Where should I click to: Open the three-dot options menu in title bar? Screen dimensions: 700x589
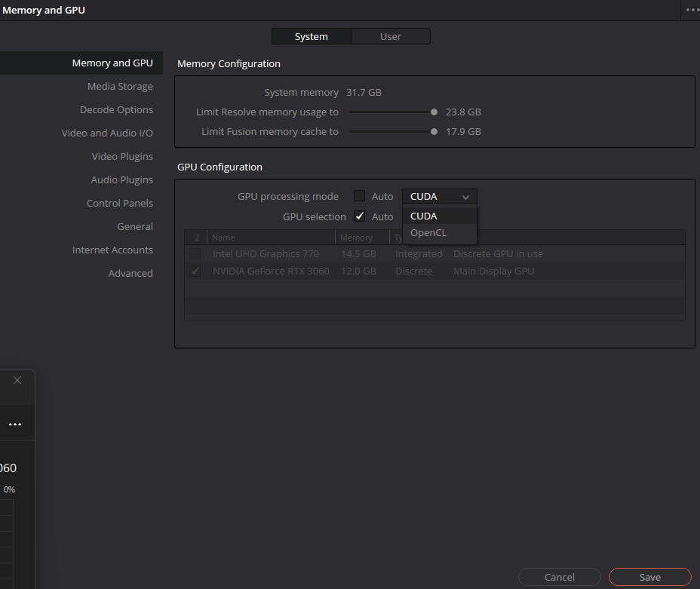(692, 10)
